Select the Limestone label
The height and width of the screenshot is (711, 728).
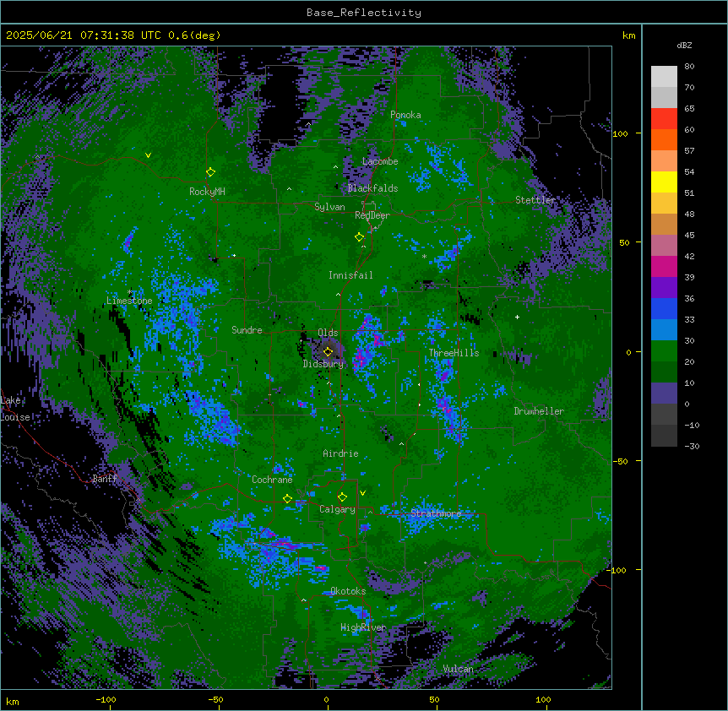tap(129, 301)
